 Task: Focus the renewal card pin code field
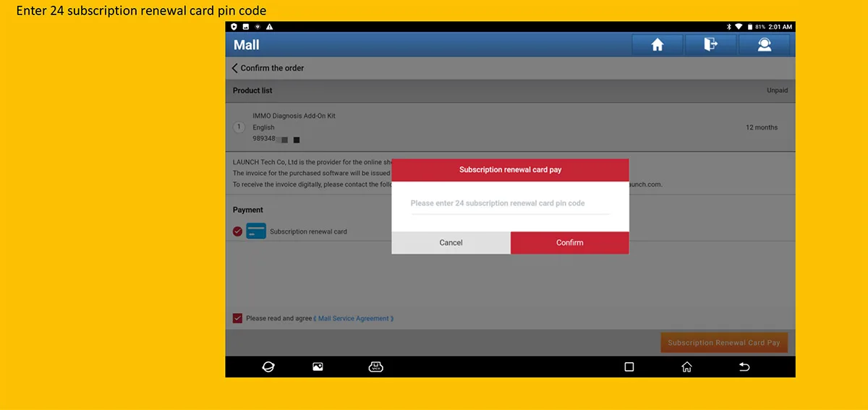click(x=511, y=203)
